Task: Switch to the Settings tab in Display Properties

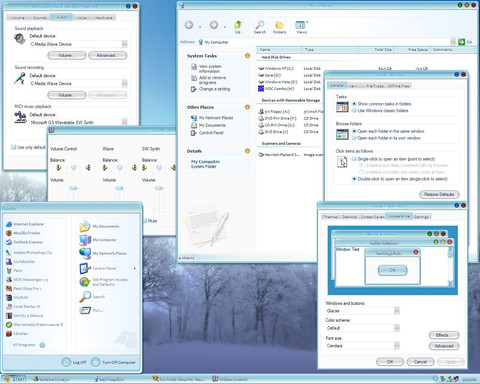Action: pyautogui.click(x=421, y=217)
